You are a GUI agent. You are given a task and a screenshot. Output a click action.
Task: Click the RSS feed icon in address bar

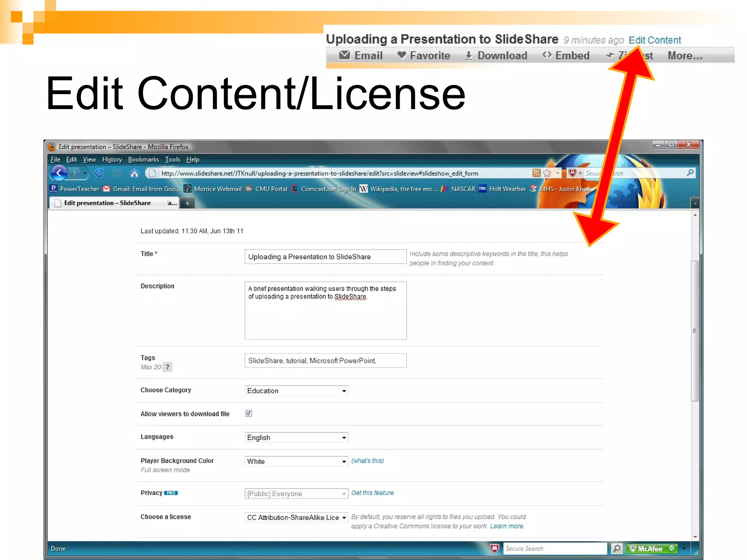click(x=536, y=173)
